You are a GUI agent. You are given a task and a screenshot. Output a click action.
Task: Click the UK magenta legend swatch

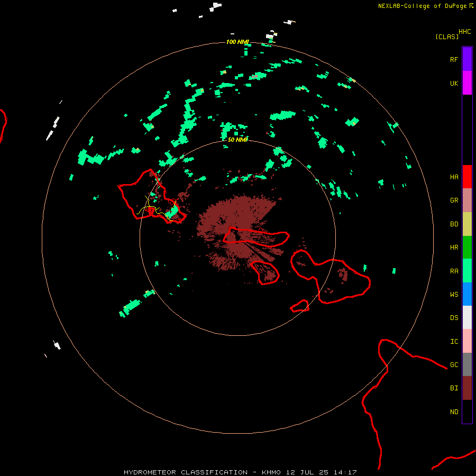tap(467, 83)
